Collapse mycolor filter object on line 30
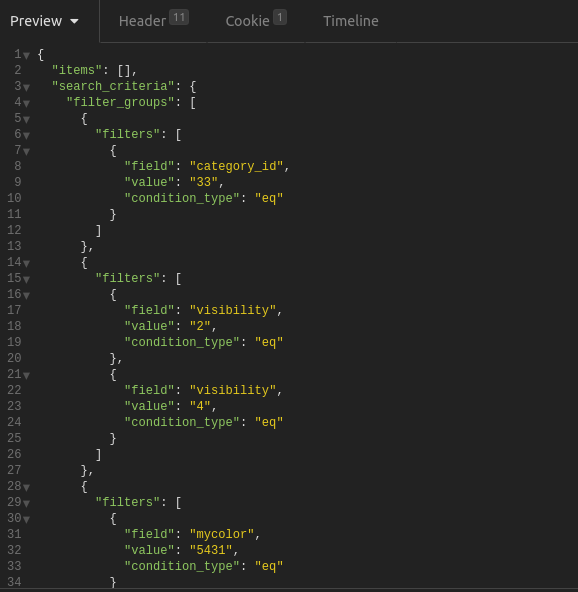578x592 pixels. pyautogui.click(x=26, y=520)
